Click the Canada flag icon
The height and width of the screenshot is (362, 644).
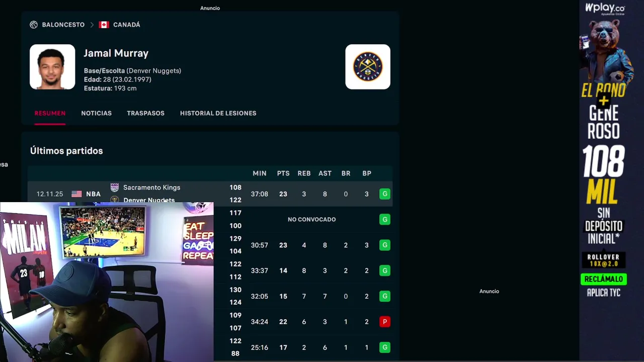[x=104, y=25]
